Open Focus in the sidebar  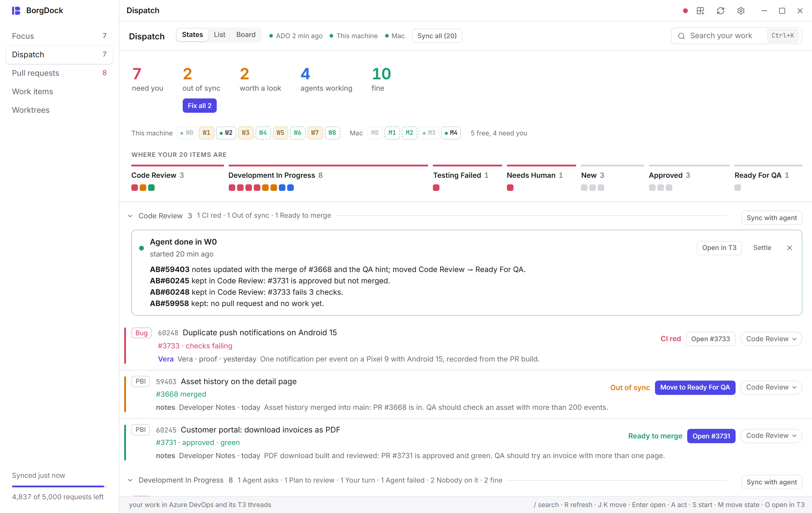pyautogui.click(x=59, y=36)
